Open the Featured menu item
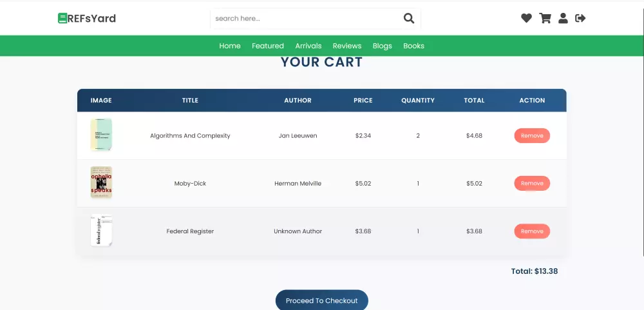The width and height of the screenshot is (644, 310). pyautogui.click(x=268, y=46)
